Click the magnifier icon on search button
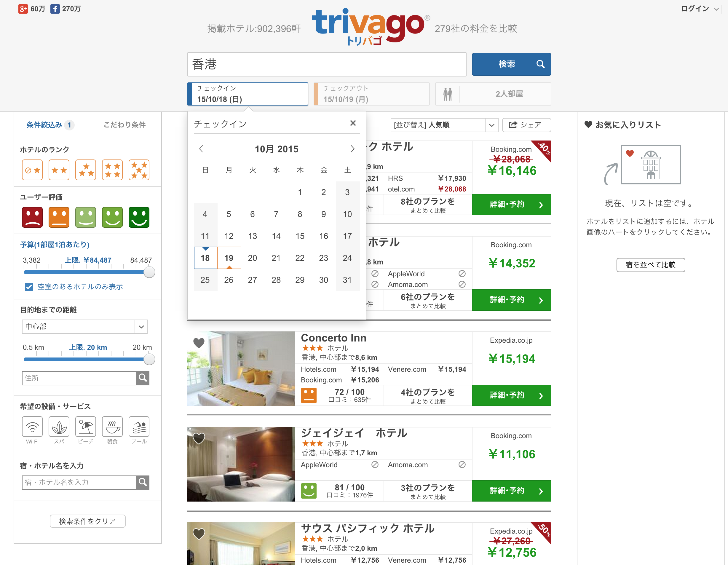This screenshot has height=565, width=728. (540, 64)
